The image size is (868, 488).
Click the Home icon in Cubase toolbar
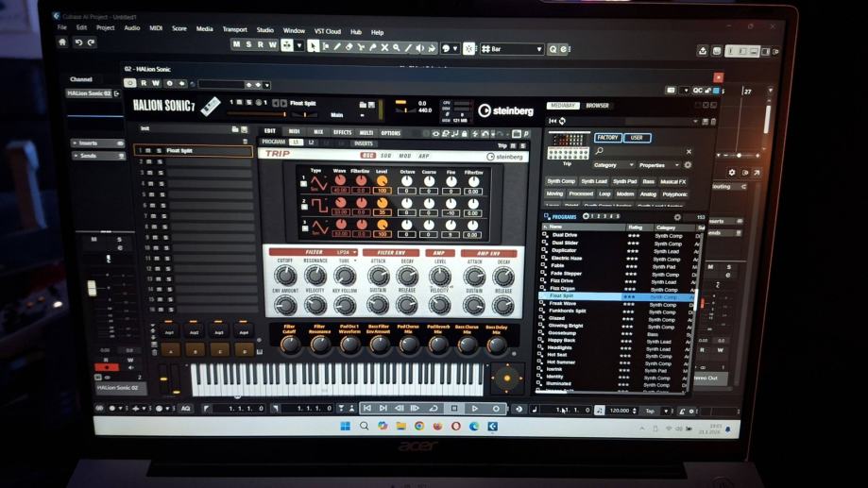click(62, 42)
